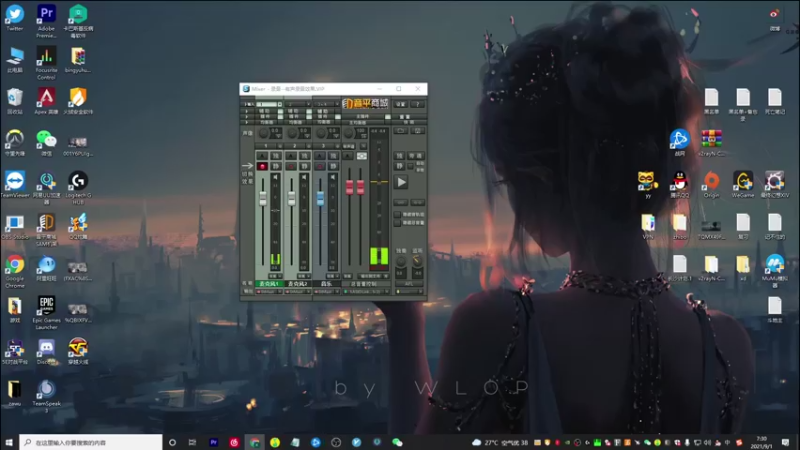Expand first effects row triangle in mixer

pos(246,111)
